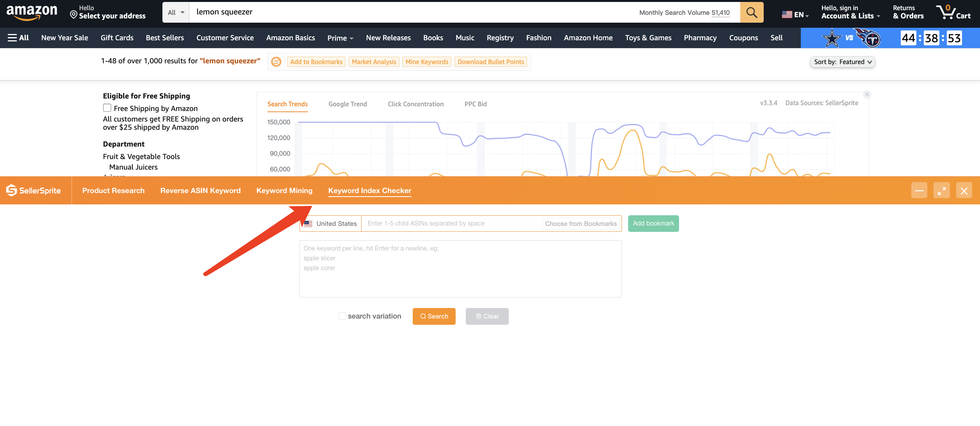Open the shopping Cart icon
Screen dimensions: 980x426
click(953, 12)
